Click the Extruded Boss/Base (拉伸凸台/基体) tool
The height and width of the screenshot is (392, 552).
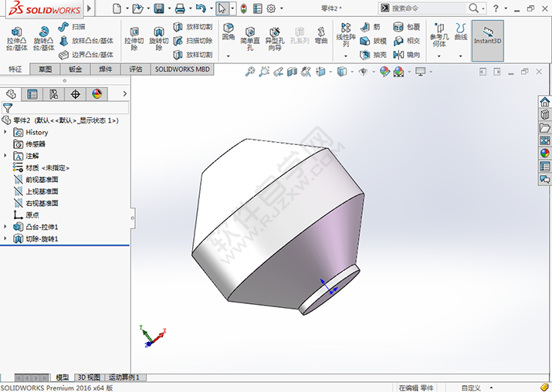pos(15,37)
